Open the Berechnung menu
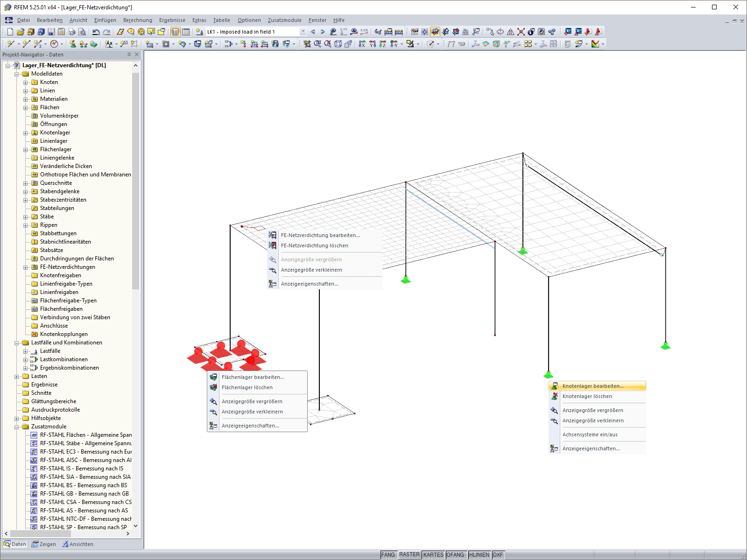 [138, 20]
